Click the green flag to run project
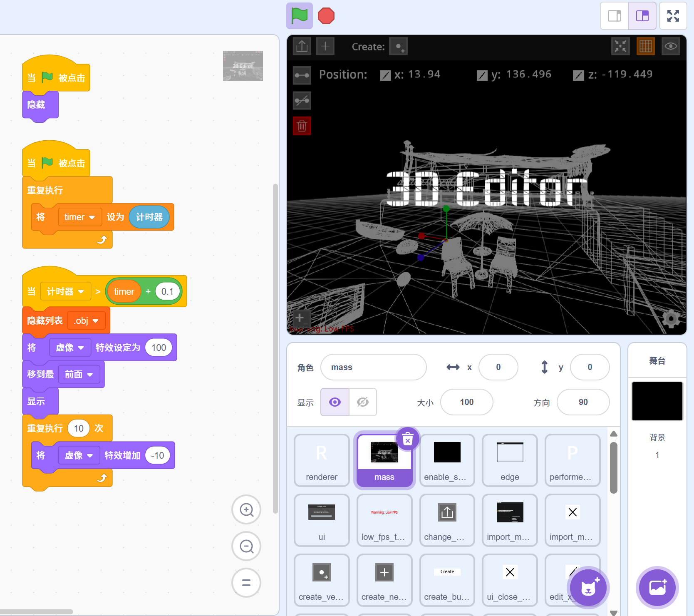Viewport: 694px width, 616px height. [299, 16]
